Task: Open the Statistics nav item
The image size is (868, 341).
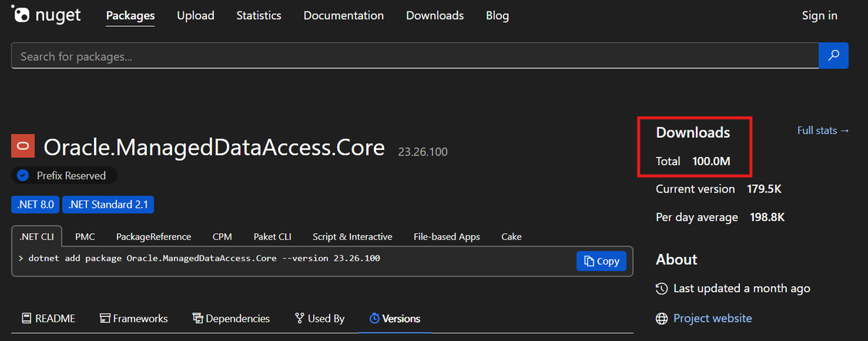Action: tap(258, 15)
